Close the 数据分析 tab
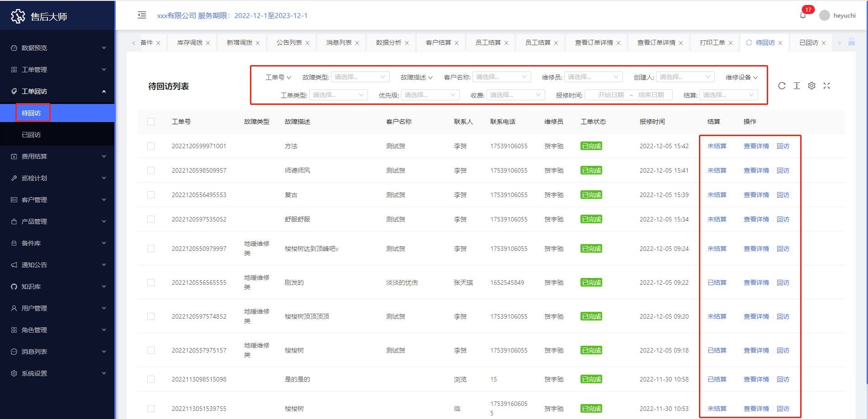Viewport: 868px width, 419px height. coord(407,43)
